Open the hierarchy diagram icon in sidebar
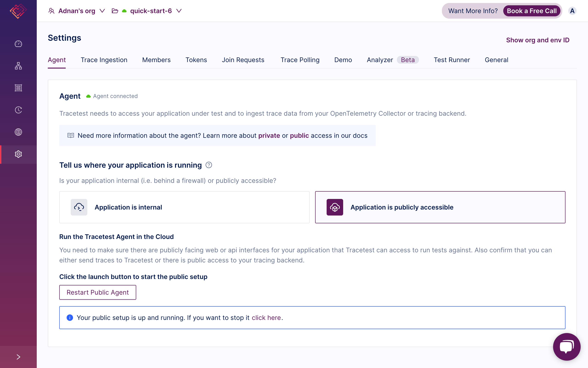Viewport: 588px width, 368px height. click(x=18, y=66)
